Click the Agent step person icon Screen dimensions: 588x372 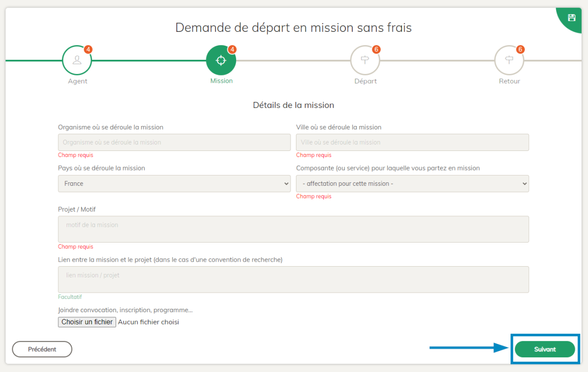77,60
